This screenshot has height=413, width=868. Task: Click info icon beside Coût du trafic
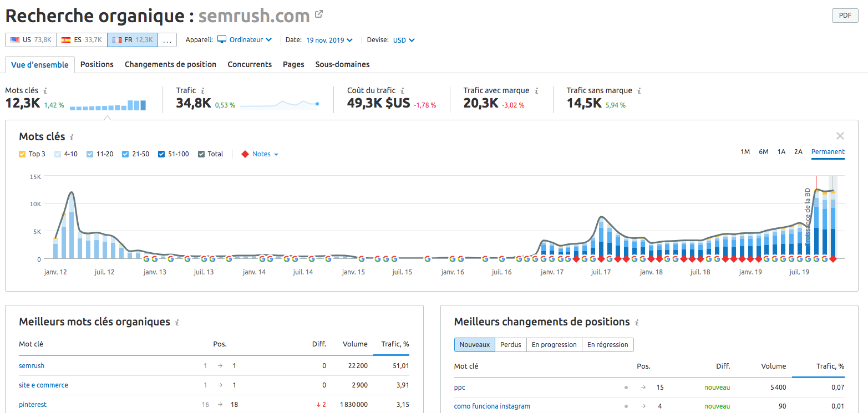point(402,90)
